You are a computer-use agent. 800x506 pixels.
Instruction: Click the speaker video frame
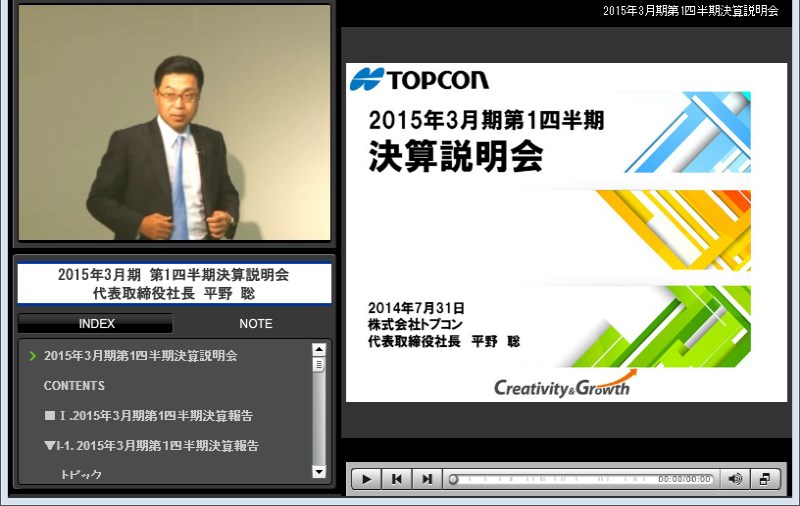tap(174, 122)
